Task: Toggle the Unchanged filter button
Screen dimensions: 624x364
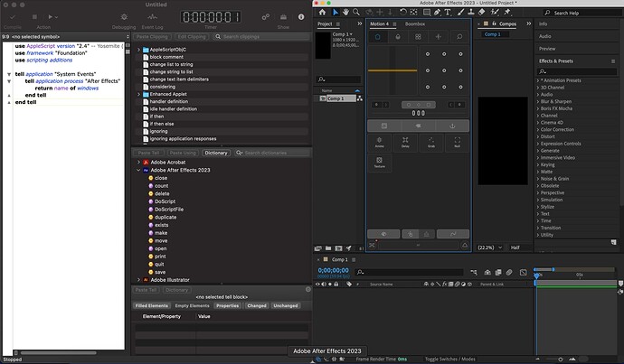Action: click(x=286, y=305)
